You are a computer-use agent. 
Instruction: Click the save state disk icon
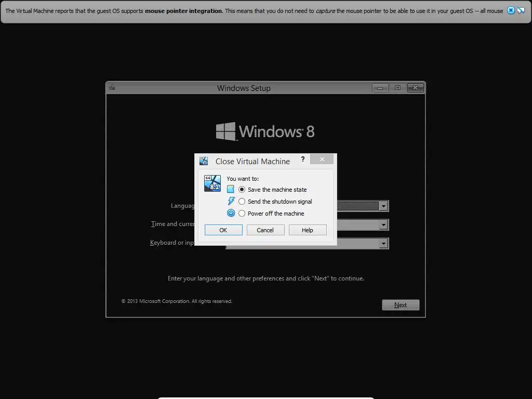click(x=230, y=189)
